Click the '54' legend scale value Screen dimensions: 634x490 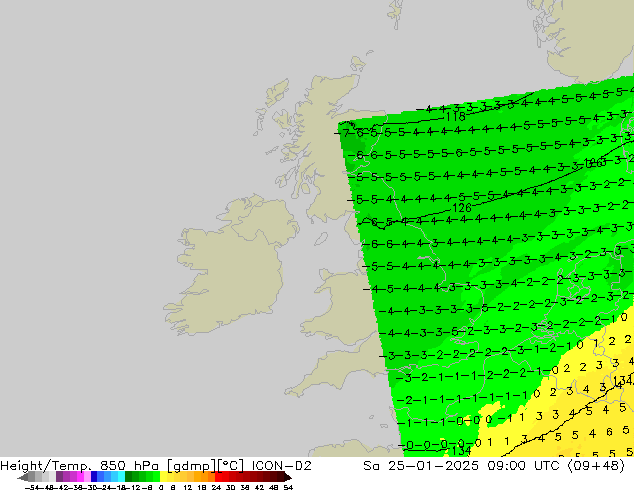point(288,487)
